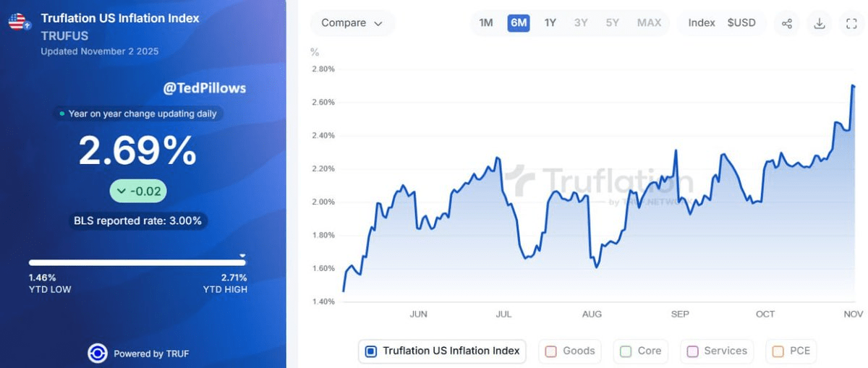
Task: Open fullscreen chart view
Action: pyautogui.click(x=851, y=23)
